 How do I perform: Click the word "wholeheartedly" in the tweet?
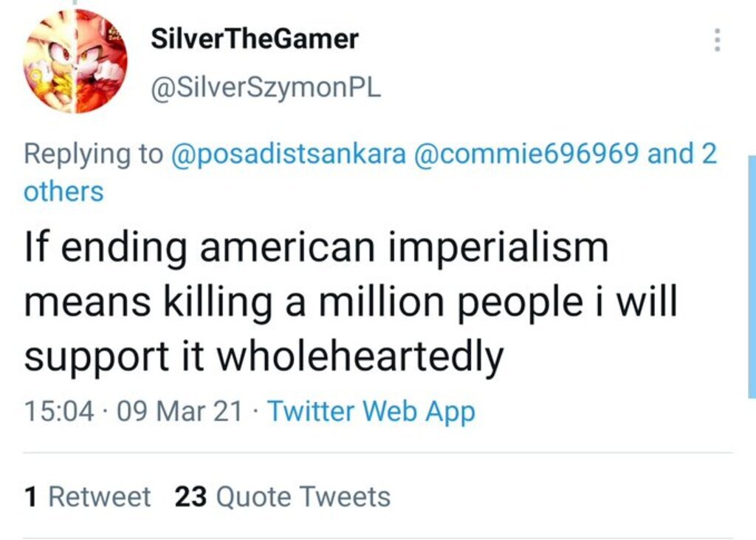(361, 357)
